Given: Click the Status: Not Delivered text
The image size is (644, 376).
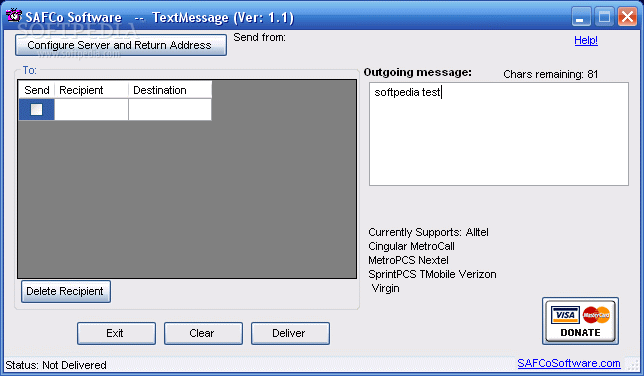Looking at the screenshot, I should tap(56, 365).
